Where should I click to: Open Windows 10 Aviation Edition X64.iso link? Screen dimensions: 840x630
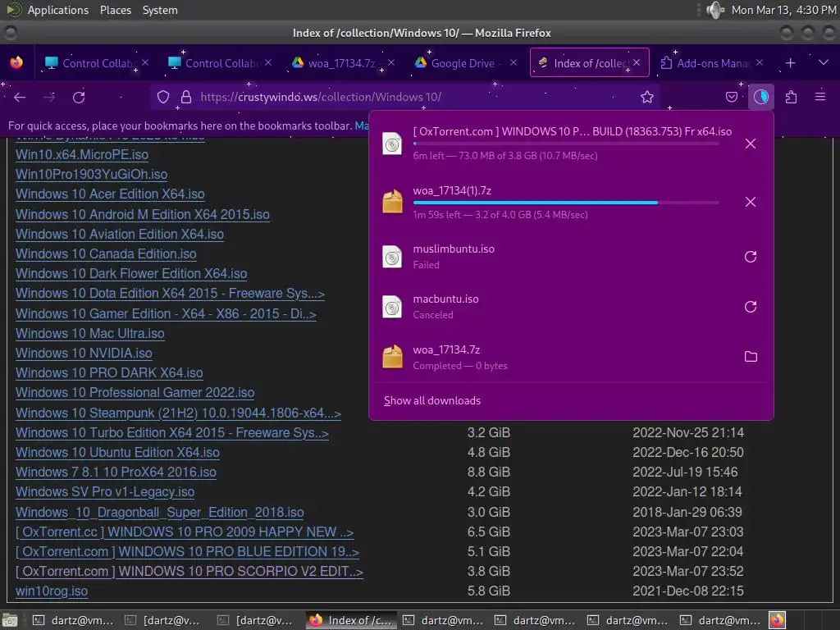point(120,234)
